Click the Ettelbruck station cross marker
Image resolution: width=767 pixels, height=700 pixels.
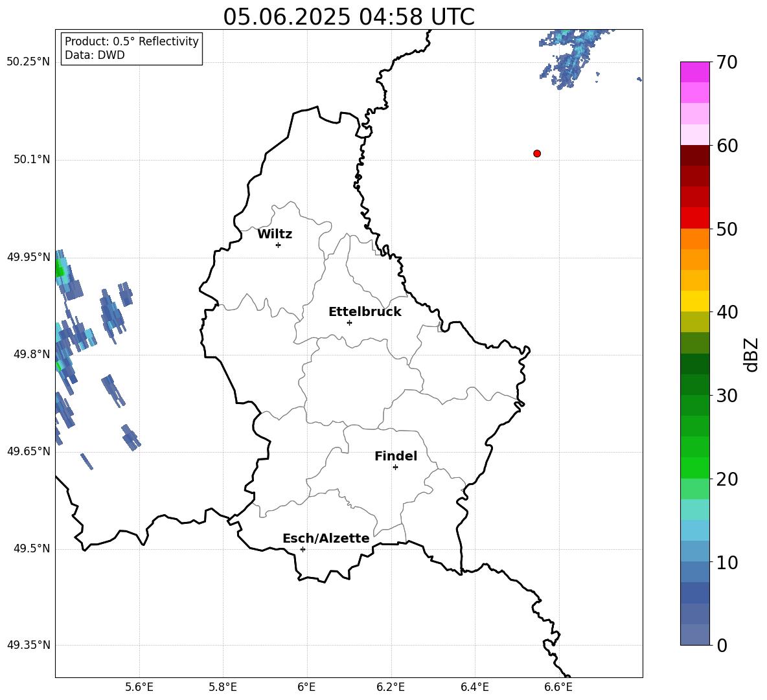coord(349,322)
